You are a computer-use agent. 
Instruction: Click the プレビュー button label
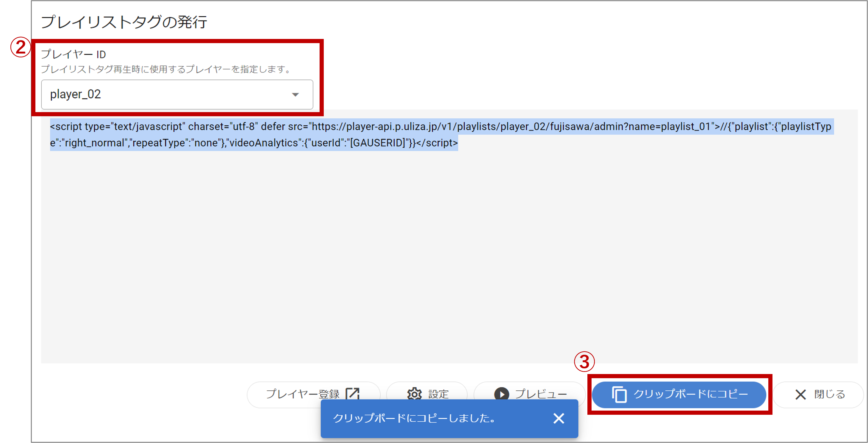pyautogui.click(x=541, y=394)
